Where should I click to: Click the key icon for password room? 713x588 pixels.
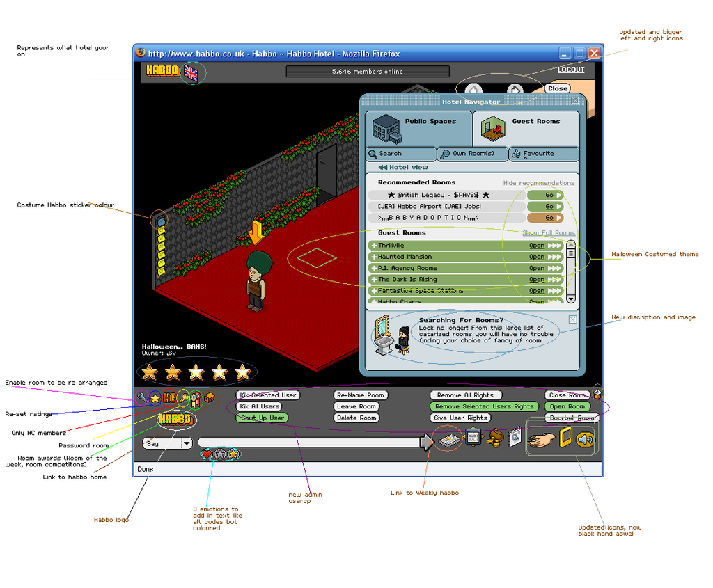[x=184, y=398]
